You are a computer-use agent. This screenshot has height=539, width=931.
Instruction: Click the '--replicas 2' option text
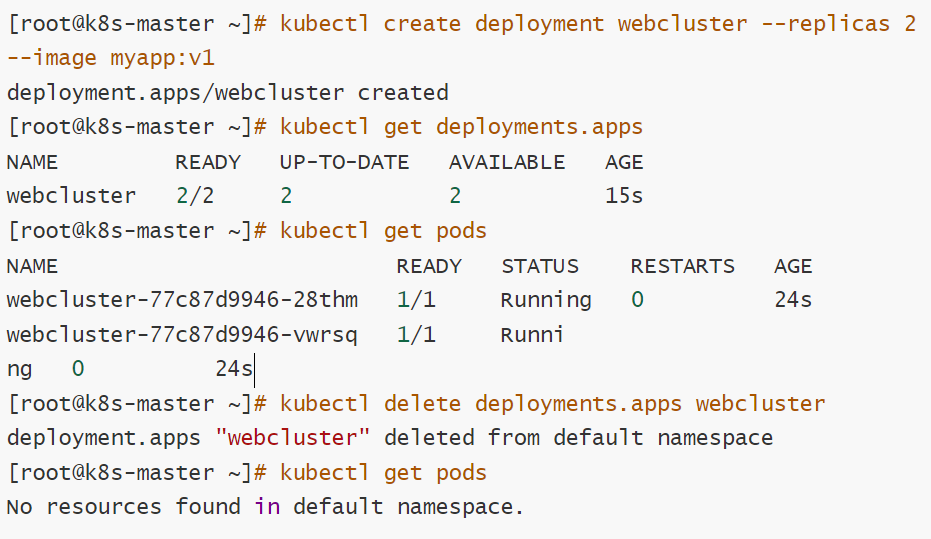(838, 24)
